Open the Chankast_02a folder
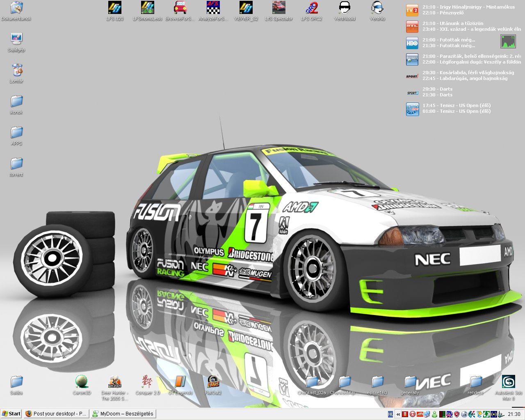Screen dimensions: 525x420 coord(312,385)
